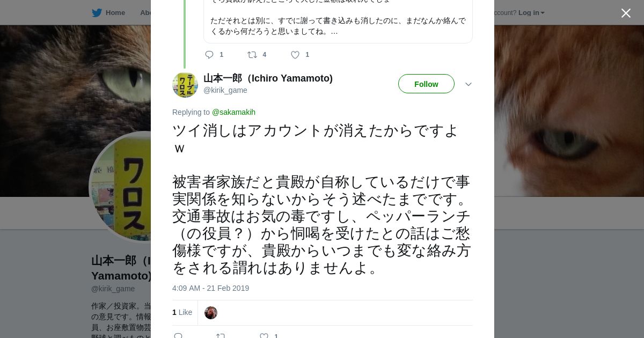Go to the Home menu item
644x338 pixels.
tap(115, 13)
